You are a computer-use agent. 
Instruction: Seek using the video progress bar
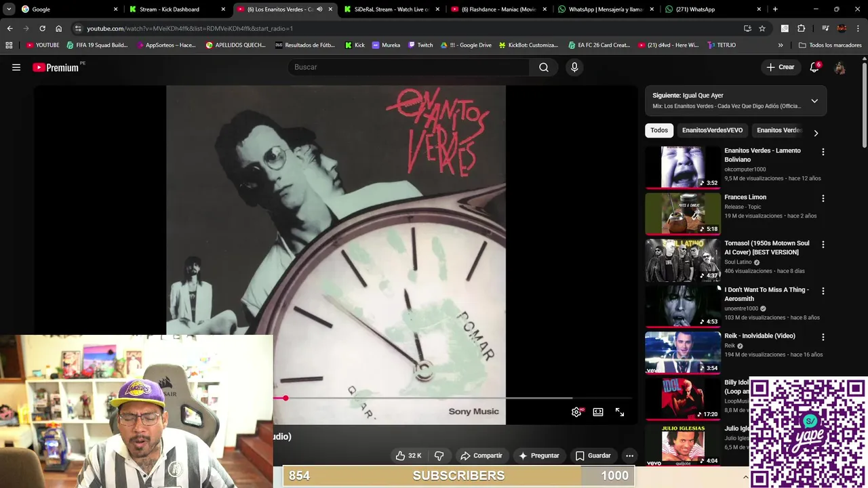click(454, 398)
